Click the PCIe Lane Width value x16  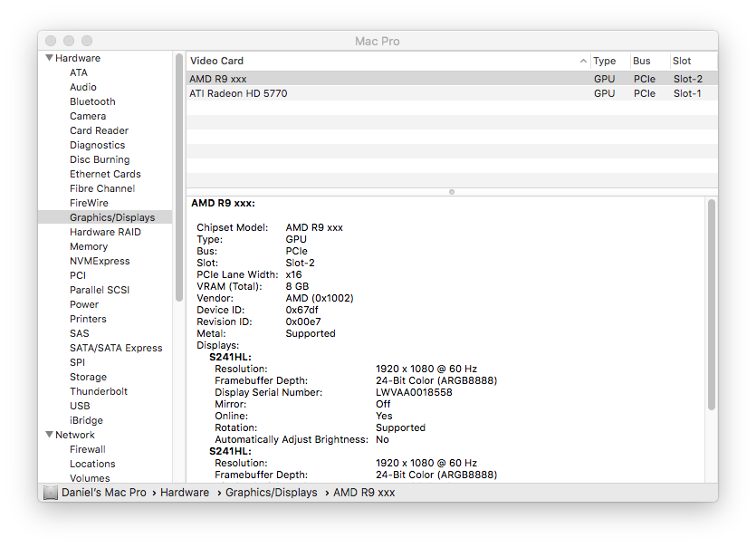coord(293,274)
